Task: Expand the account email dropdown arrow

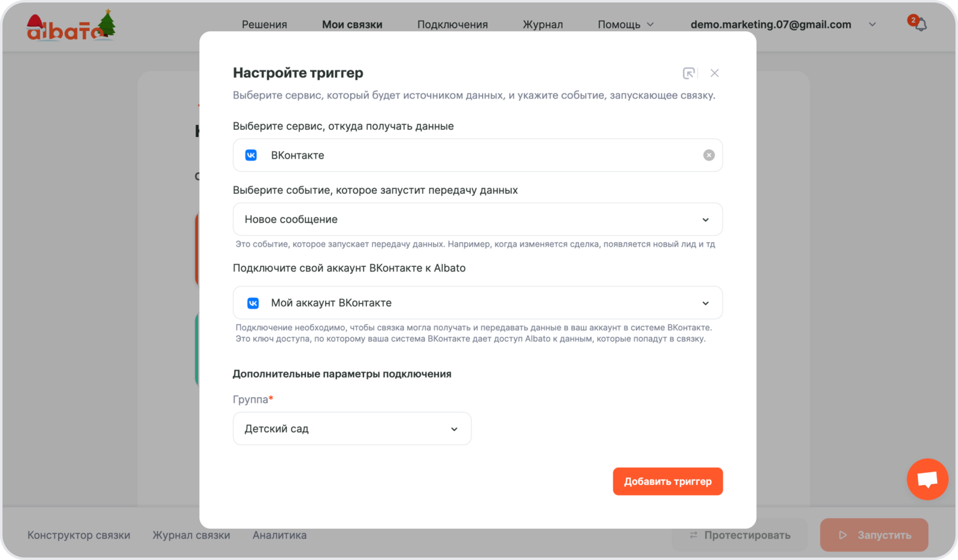Action: (872, 25)
